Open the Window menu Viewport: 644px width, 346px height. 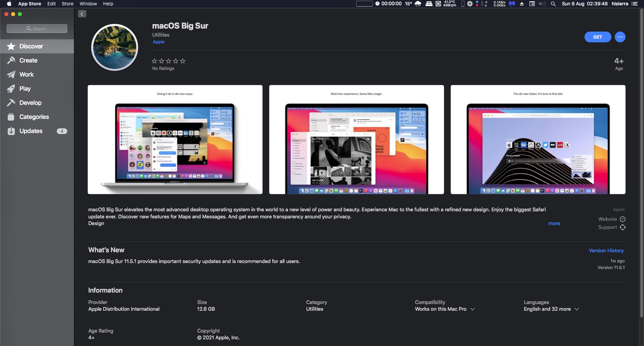coord(88,4)
